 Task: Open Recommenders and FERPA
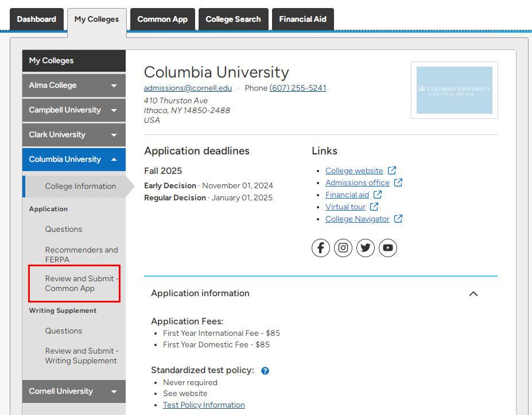point(81,254)
